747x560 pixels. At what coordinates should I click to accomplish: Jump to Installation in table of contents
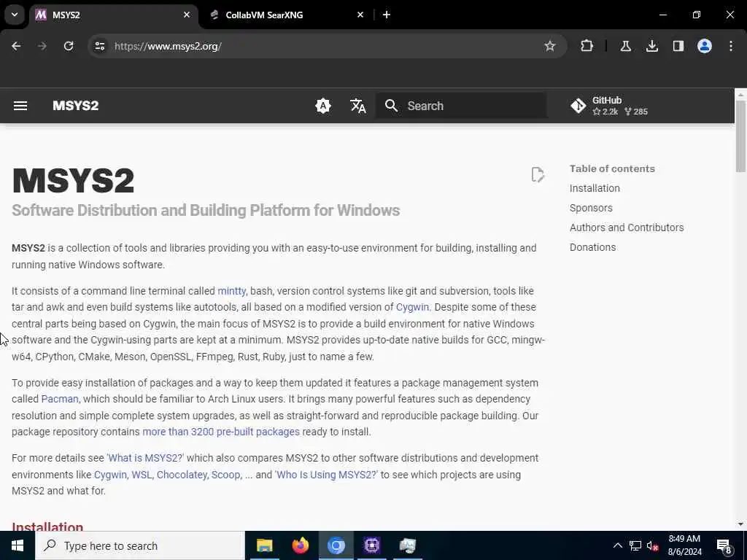click(595, 188)
